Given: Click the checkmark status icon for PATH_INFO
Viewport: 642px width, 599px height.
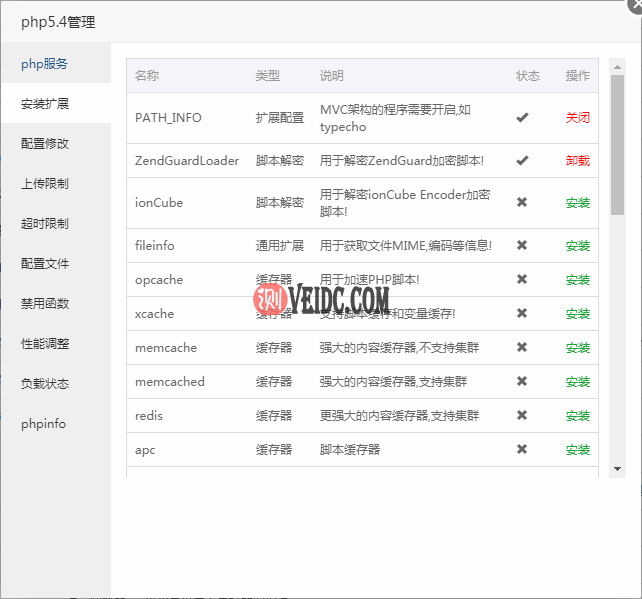Looking at the screenshot, I should 522,118.
